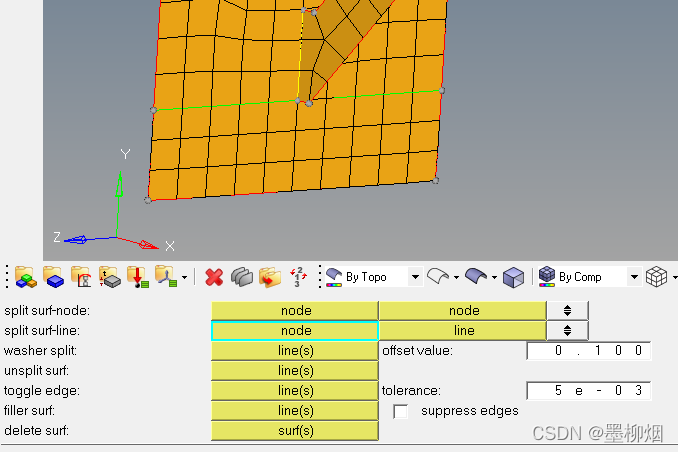Click the blue folder toolbar icon
The image size is (678, 452).
[53, 277]
